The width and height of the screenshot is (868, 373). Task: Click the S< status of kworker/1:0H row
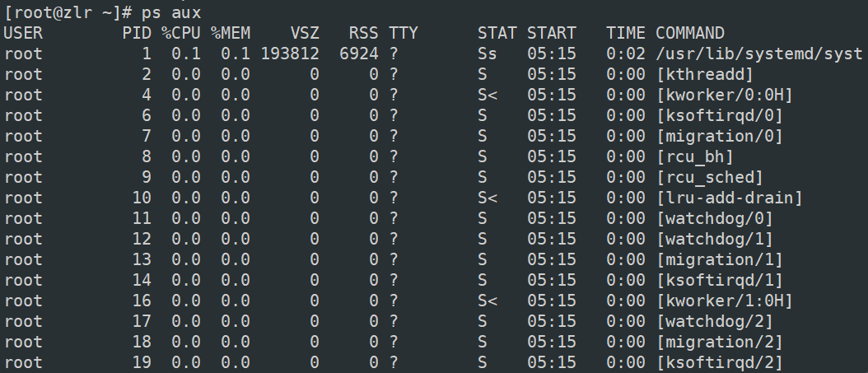coord(488,301)
